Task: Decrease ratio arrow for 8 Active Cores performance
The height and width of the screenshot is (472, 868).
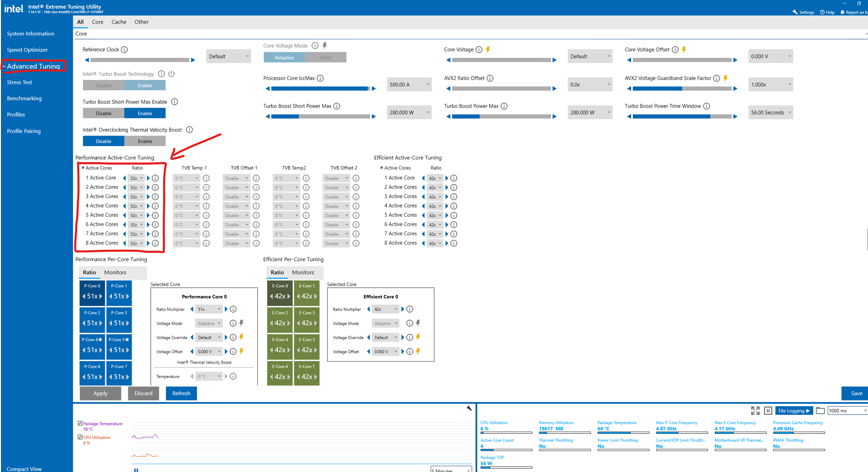Action: pyautogui.click(x=124, y=243)
